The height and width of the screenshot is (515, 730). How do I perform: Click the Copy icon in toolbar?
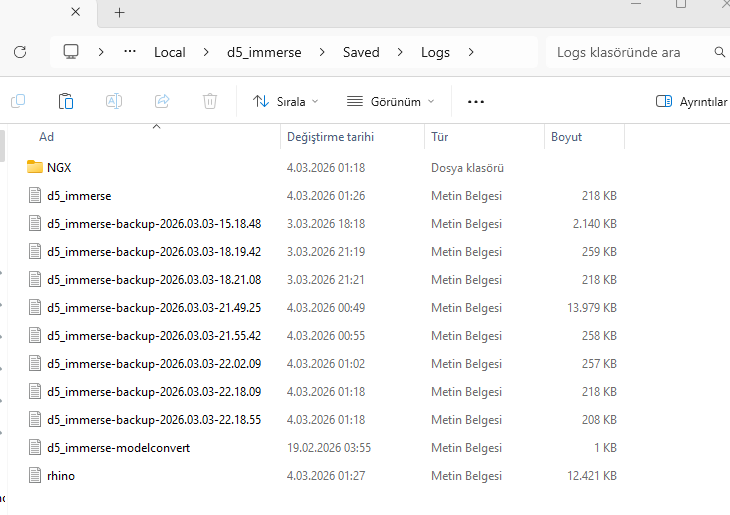[x=18, y=101]
